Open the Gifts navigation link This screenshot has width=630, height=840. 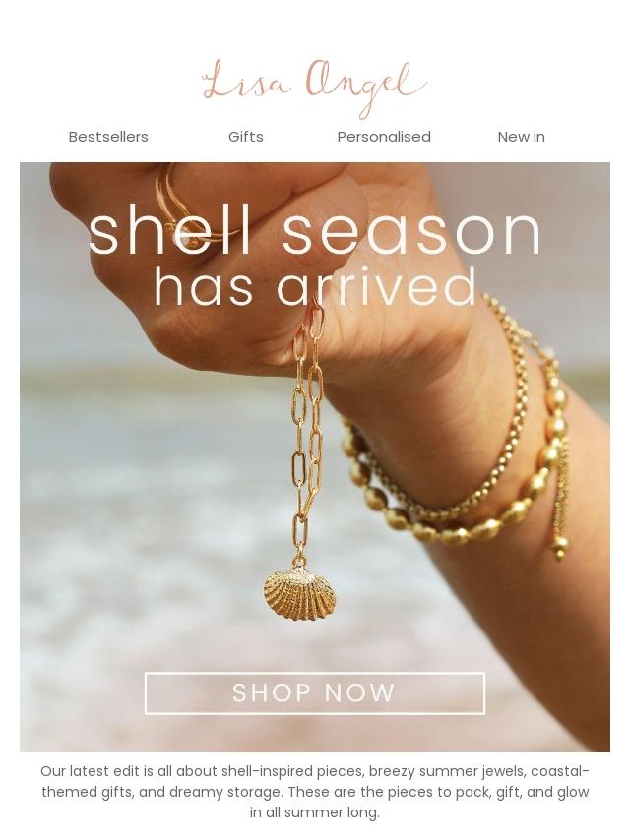tap(245, 137)
